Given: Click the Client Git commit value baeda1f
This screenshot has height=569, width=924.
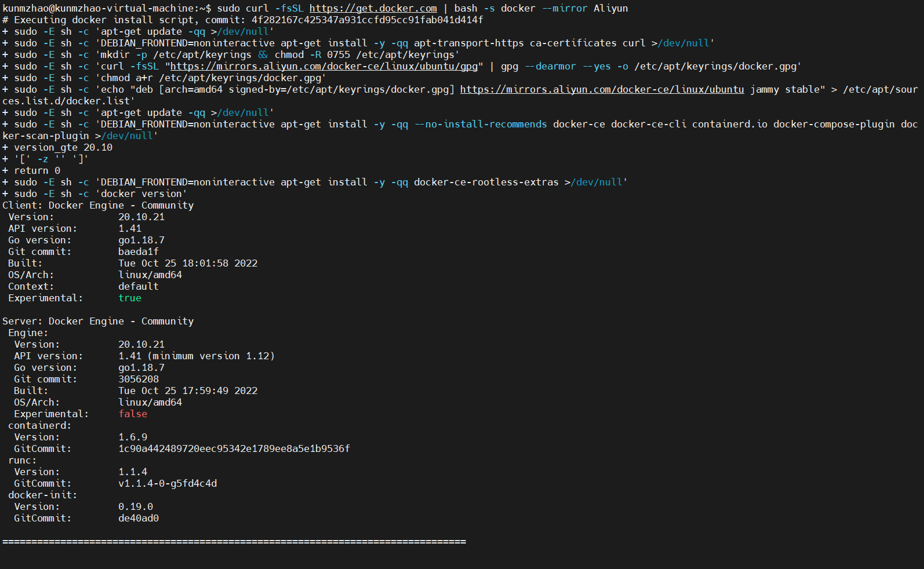Looking at the screenshot, I should tap(139, 251).
